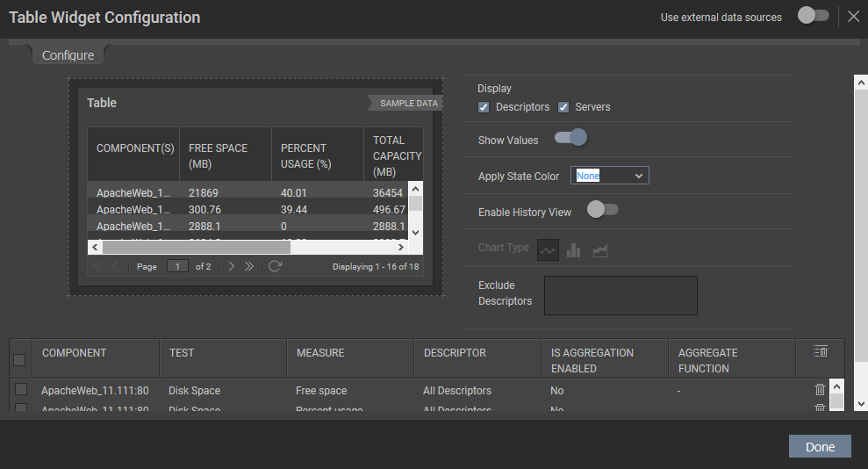Click the preview horizontal scrollbar's left arrow
Screen dimensions: 868x469
point(95,247)
